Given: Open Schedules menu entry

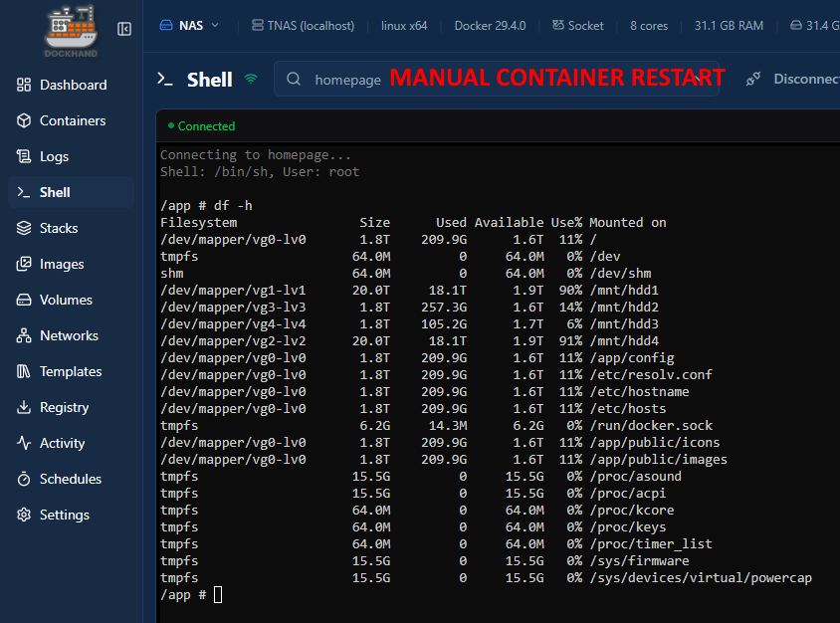Looking at the screenshot, I should (x=71, y=479).
